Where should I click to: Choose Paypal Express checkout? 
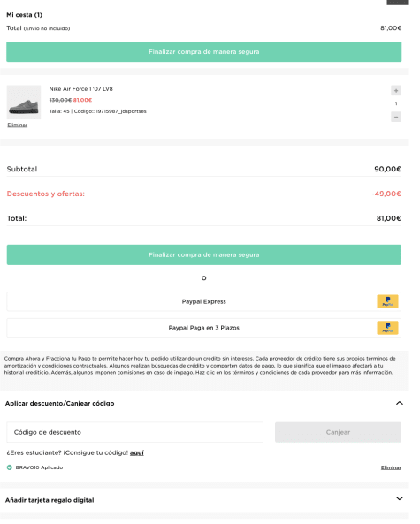tap(204, 302)
